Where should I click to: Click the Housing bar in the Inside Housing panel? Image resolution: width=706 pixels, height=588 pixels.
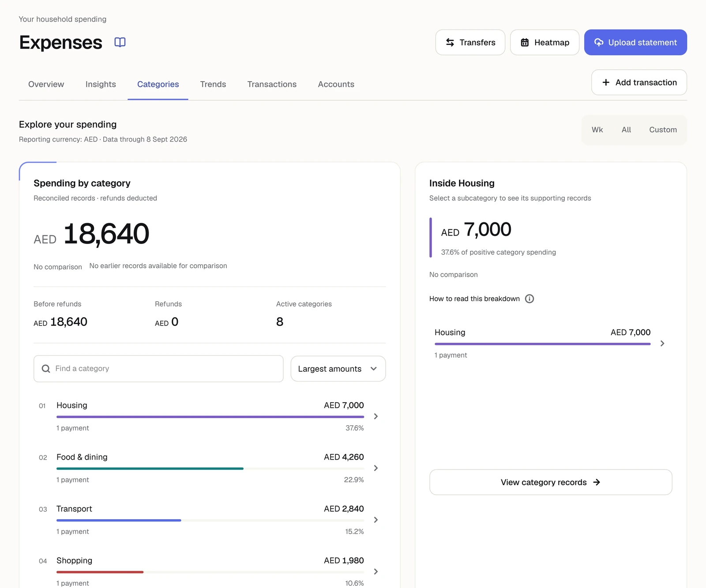click(x=542, y=344)
